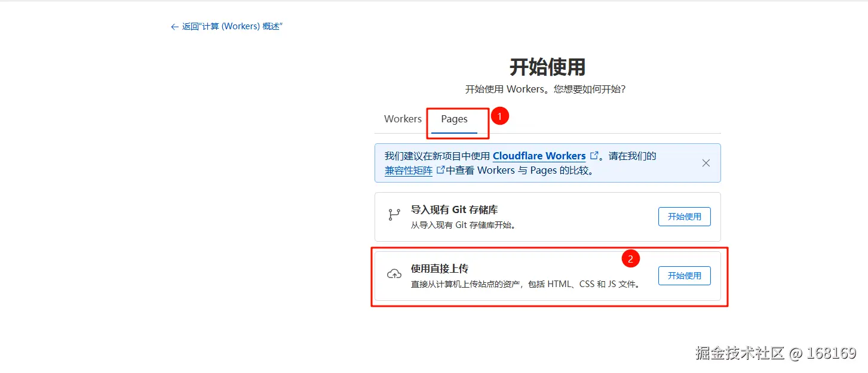Click external link icon after 兼容性矩阵
Viewport: 868px width, 373px height.
tap(441, 170)
